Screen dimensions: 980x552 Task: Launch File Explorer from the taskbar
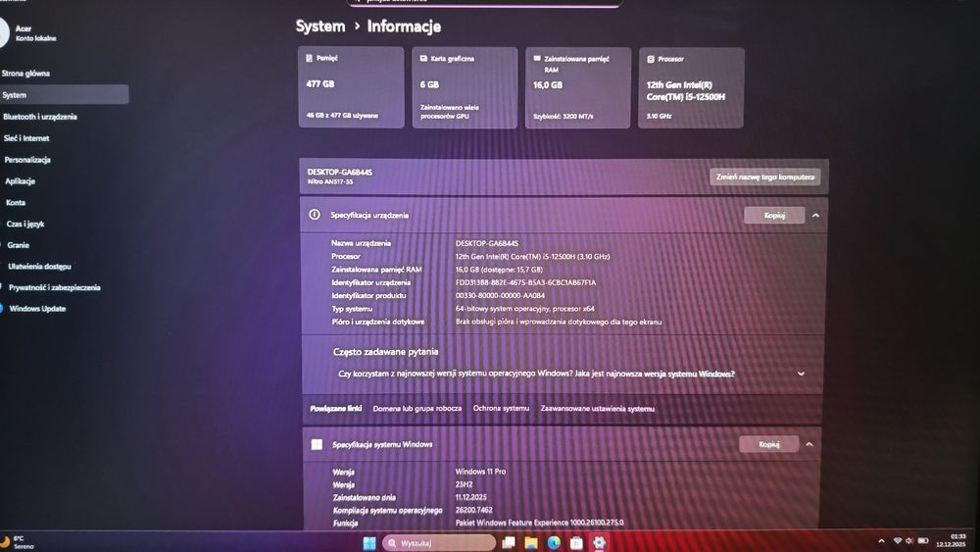[531, 542]
